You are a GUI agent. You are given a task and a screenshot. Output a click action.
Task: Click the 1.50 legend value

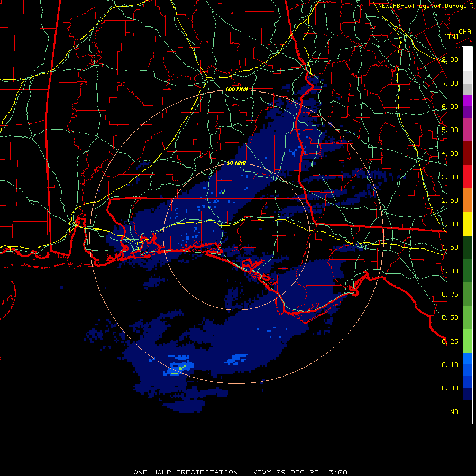(450, 248)
